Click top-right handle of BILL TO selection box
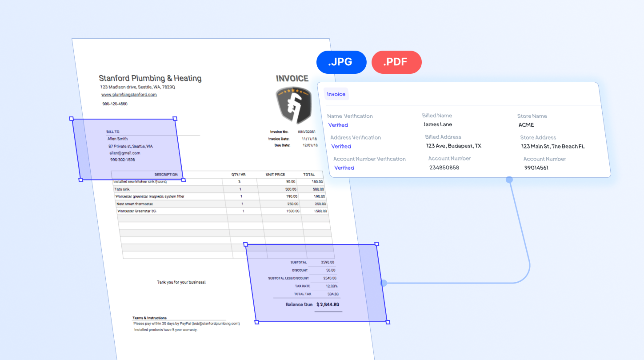644x360 pixels. (175, 119)
